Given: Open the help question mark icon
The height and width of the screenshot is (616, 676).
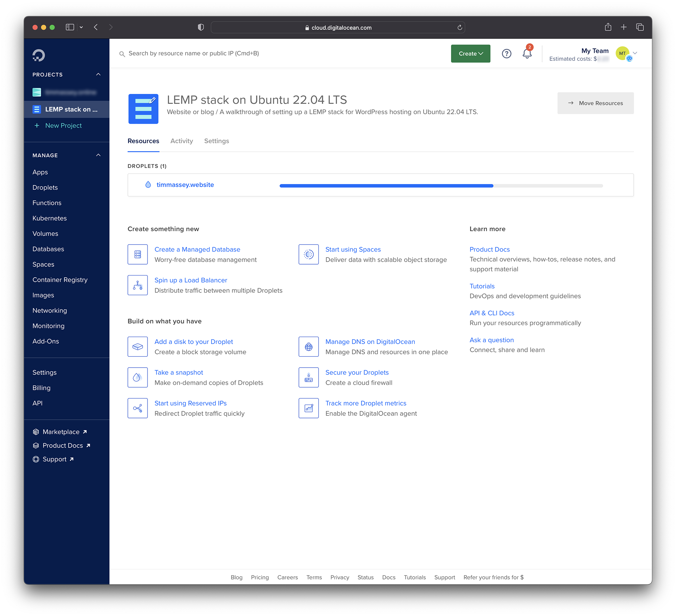Looking at the screenshot, I should click(506, 53).
